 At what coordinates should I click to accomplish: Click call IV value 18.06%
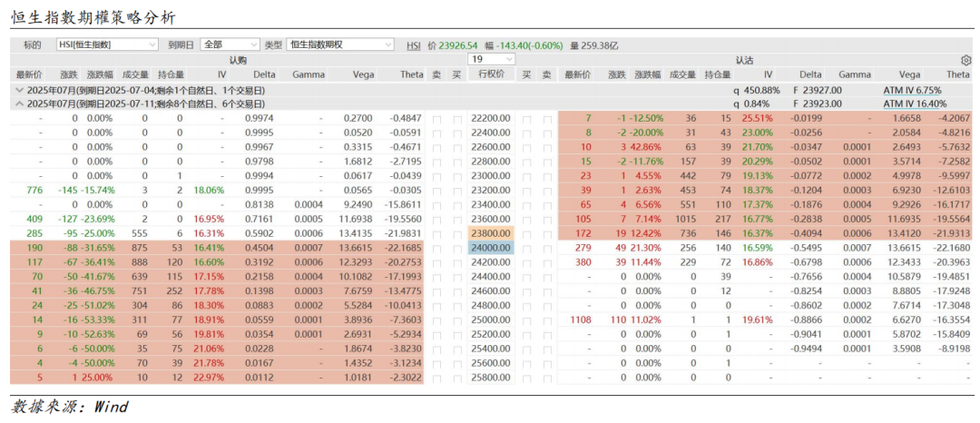click(x=211, y=190)
